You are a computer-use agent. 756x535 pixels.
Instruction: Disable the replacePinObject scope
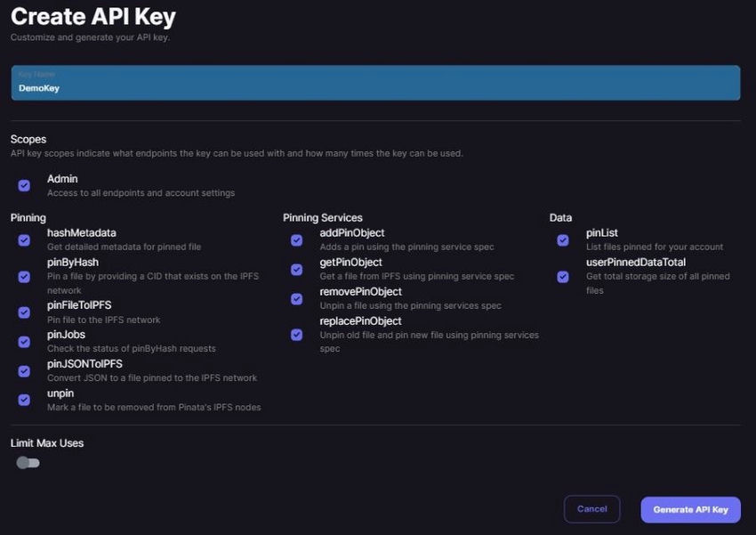click(296, 335)
